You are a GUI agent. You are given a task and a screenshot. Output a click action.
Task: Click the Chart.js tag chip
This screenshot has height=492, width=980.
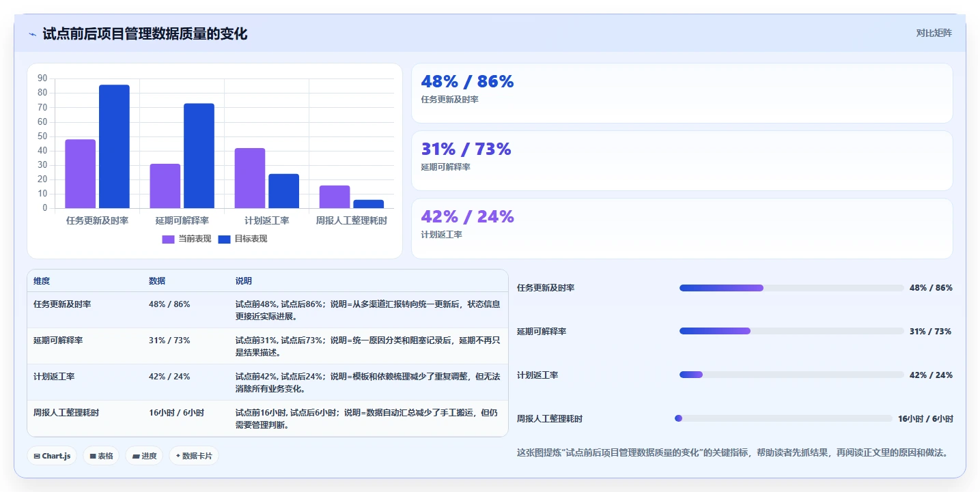[52, 456]
